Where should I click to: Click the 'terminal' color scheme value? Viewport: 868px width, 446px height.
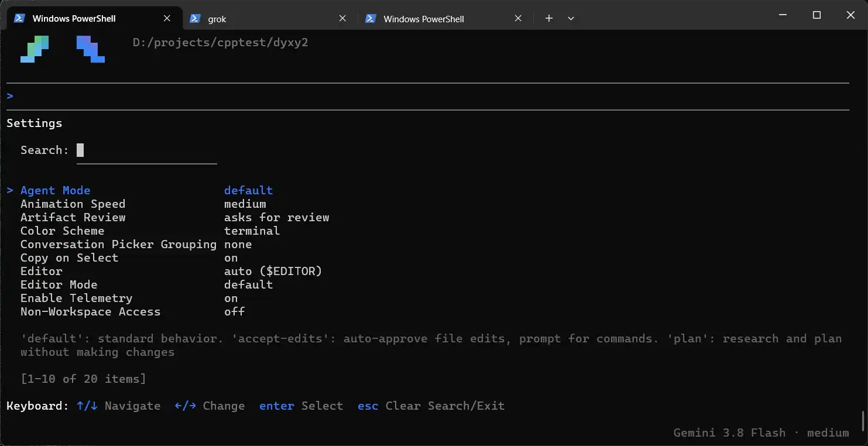[252, 231]
